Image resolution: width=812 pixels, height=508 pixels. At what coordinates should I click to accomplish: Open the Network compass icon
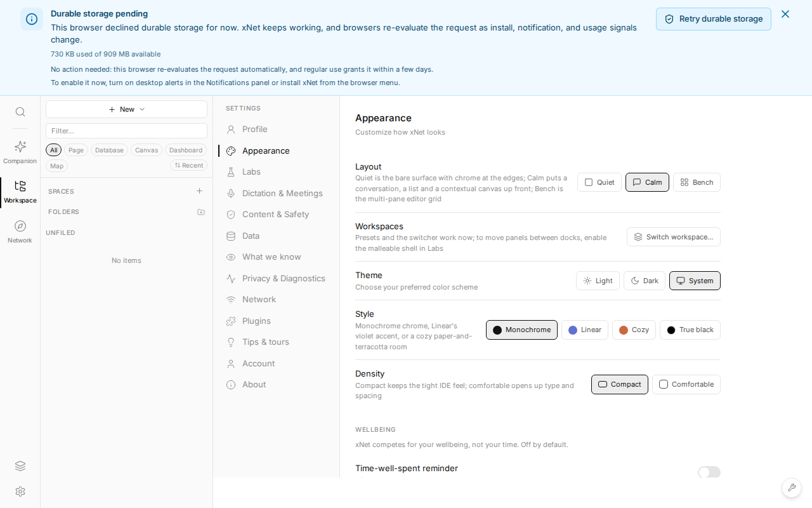[20, 226]
